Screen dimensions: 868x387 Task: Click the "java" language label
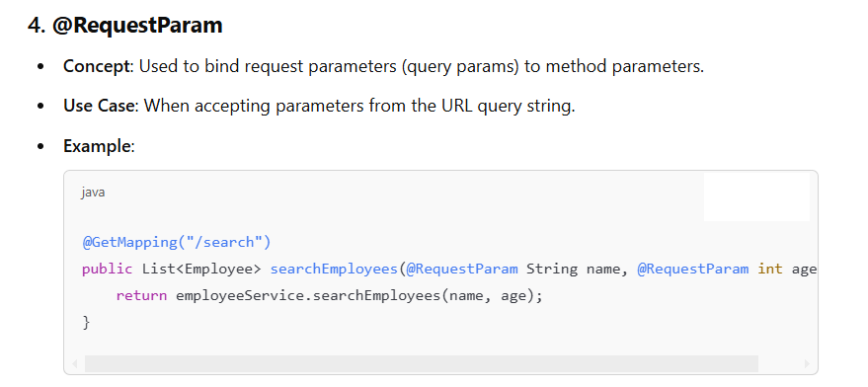(x=93, y=193)
